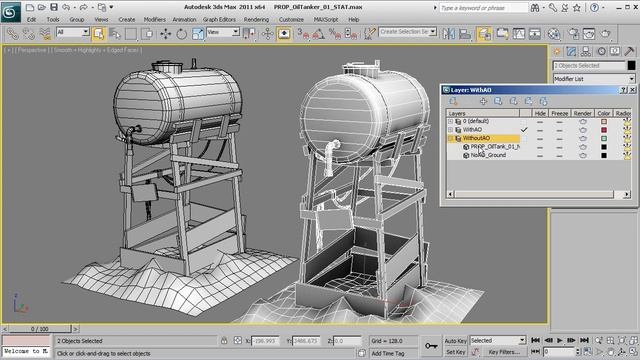The image size is (640, 360).
Task: Open the Rendering menu
Action: click(x=256, y=19)
